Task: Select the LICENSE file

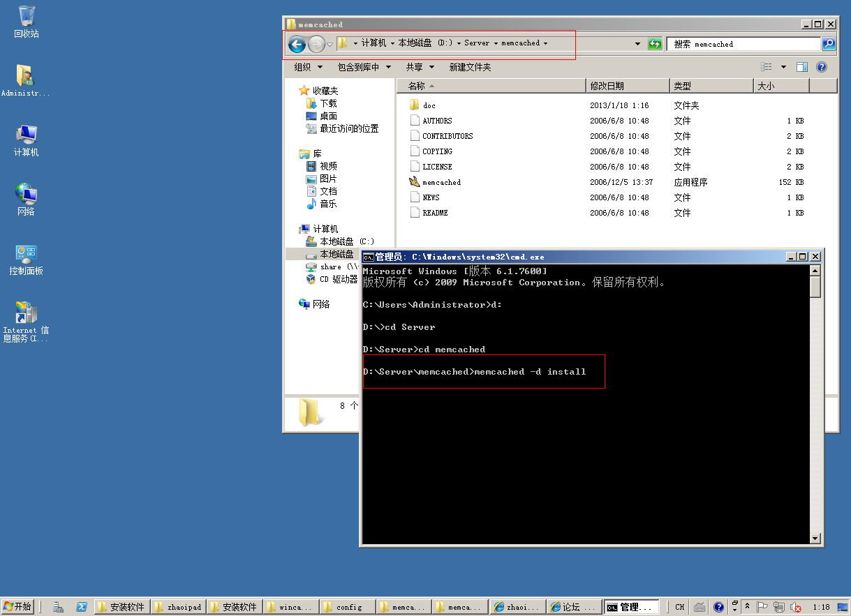Action: coord(437,167)
